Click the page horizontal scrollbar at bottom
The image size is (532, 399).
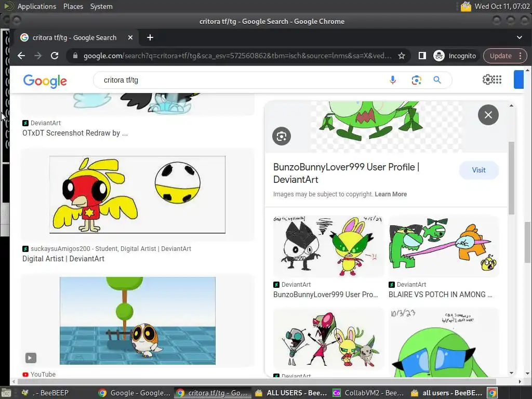256,381
